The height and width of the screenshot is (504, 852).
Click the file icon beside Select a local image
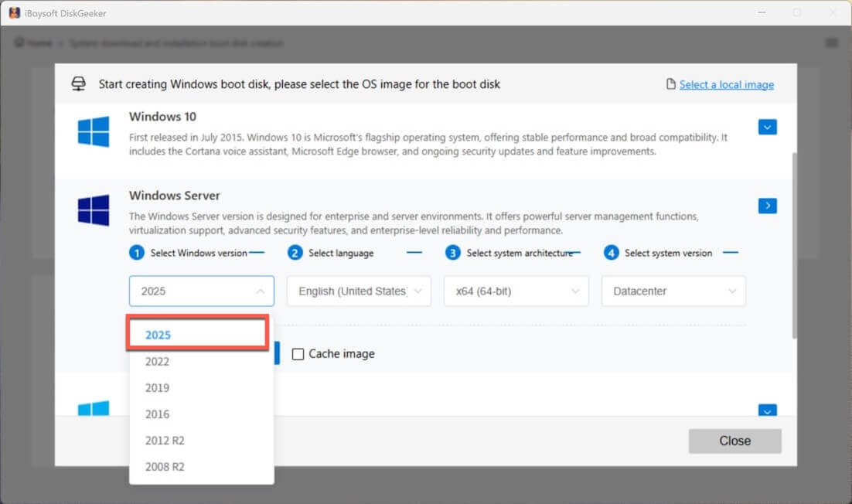pos(670,84)
